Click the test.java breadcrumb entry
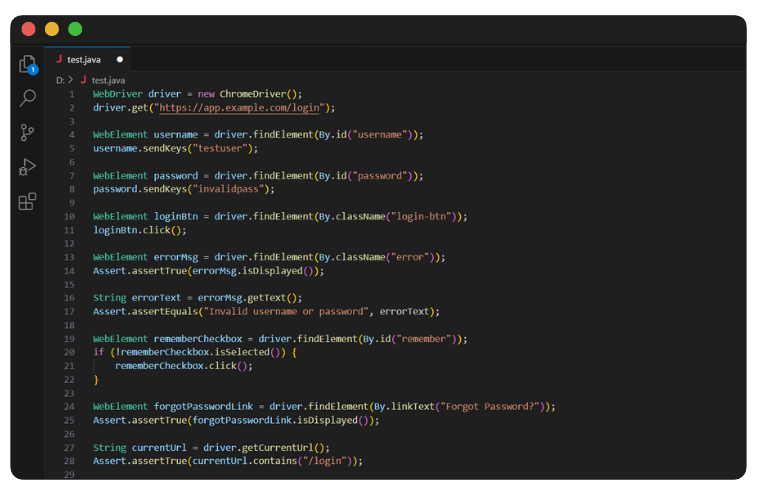 tap(108, 80)
